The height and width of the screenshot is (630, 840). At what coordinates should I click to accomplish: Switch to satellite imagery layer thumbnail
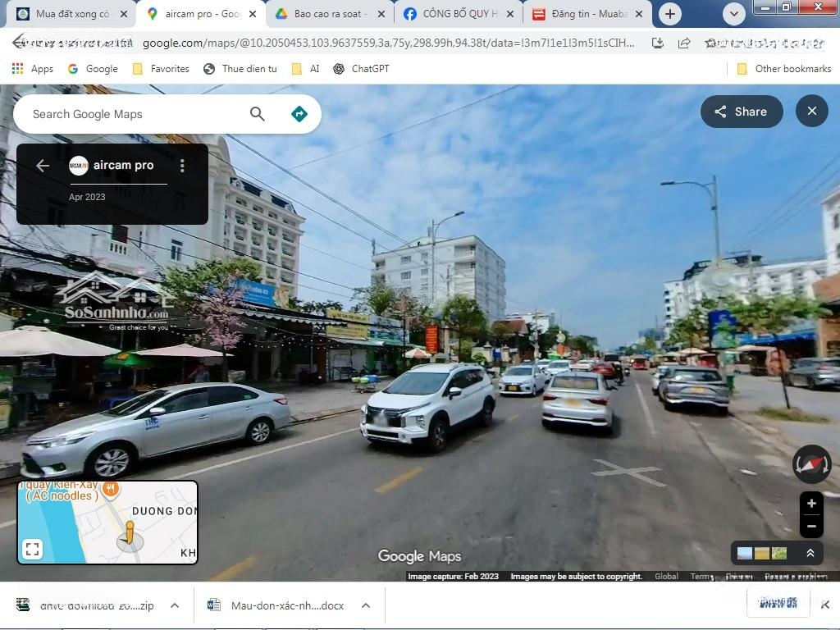[778, 553]
